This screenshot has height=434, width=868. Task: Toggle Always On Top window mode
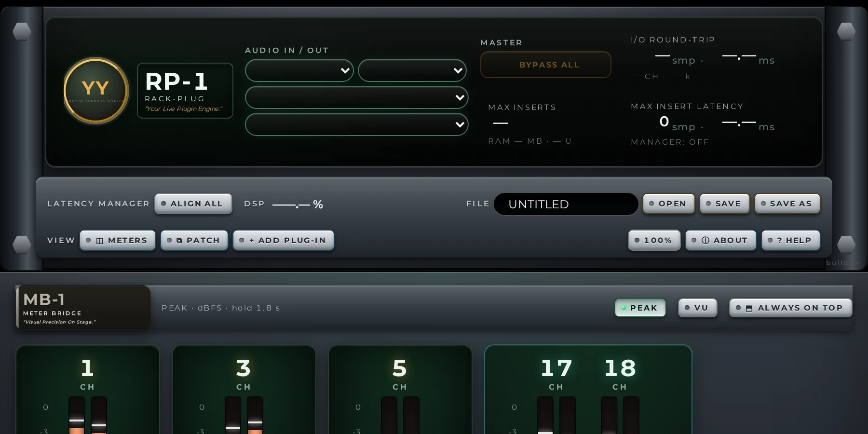[791, 308]
